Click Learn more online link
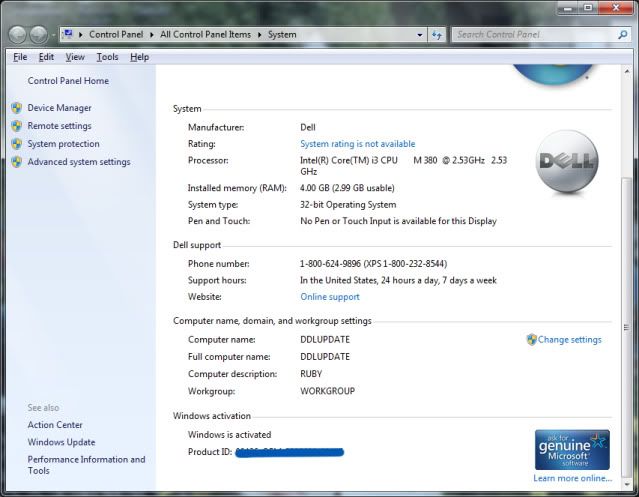The image size is (639, 497). [573, 478]
